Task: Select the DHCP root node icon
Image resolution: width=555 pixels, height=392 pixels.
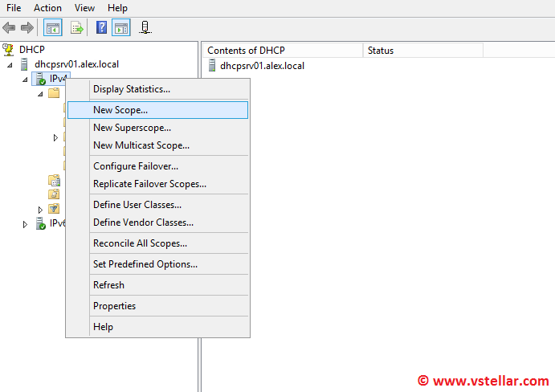Action: point(8,50)
